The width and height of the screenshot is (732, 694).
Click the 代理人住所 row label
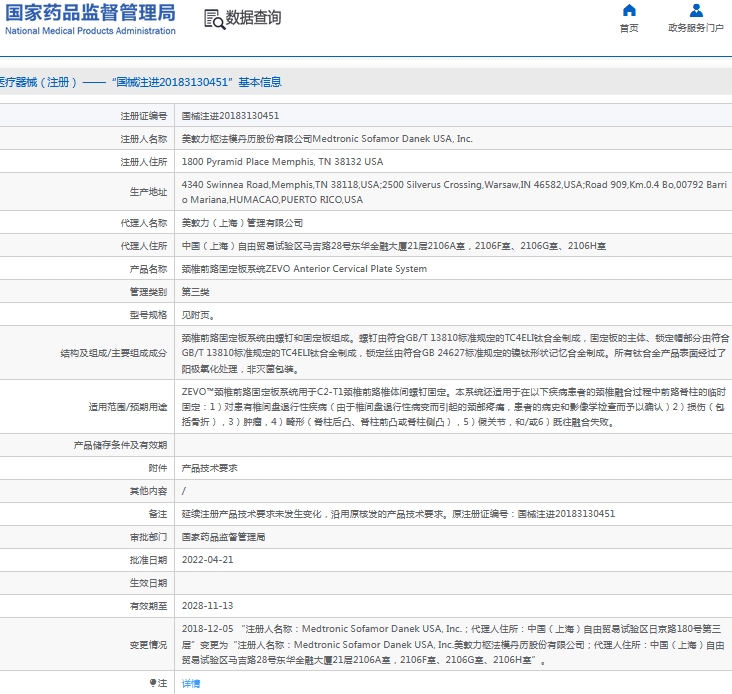pos(144,246)
